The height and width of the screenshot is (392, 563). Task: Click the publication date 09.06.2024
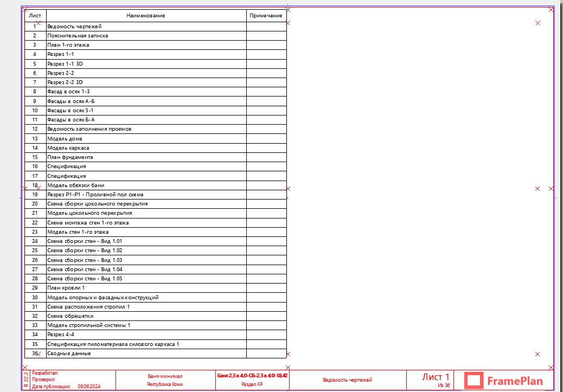pyautogui.click(x=89, y=387)
